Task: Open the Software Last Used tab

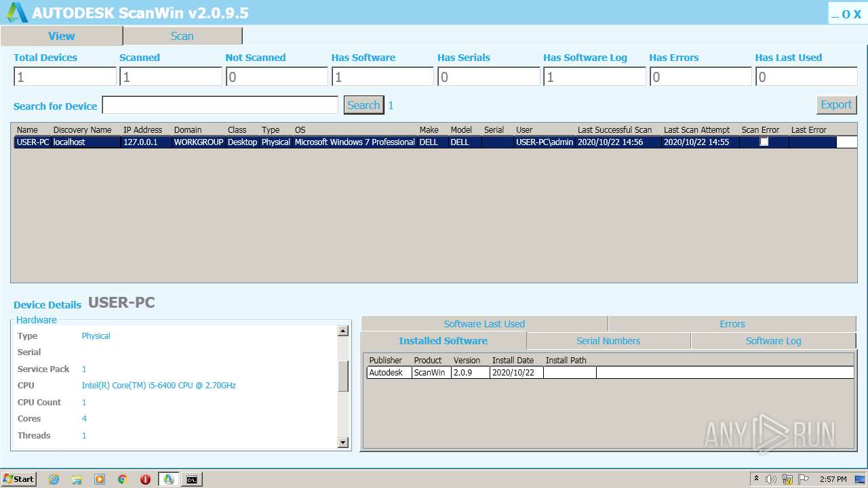Action: [484, 324]
